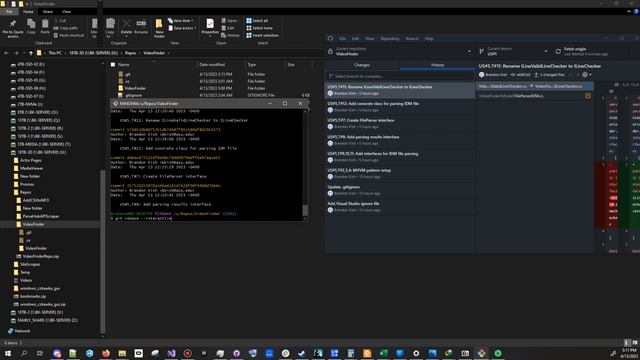Click History in the ribbon Open group
The image size is (640, 360).
tap(231, 35)
